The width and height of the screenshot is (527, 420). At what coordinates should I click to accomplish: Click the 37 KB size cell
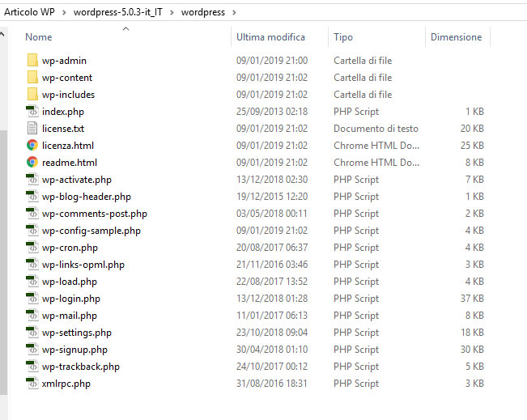[x=472, y=299]
